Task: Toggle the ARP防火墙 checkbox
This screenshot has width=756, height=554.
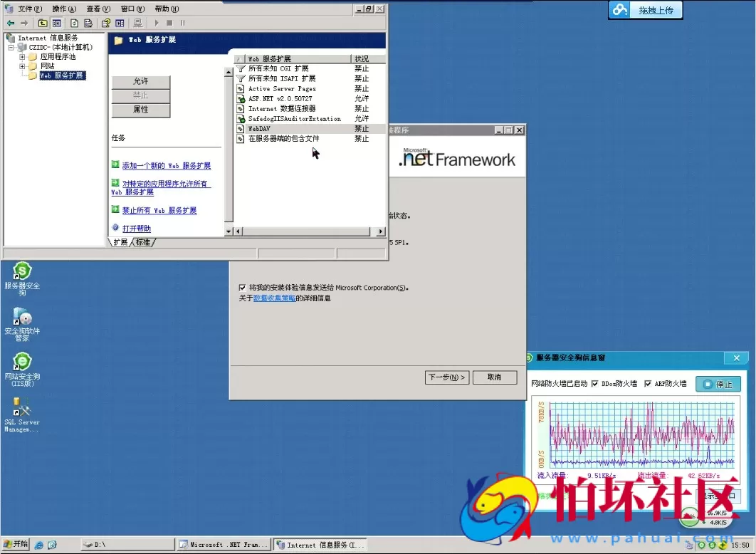Action: (x=648, y=384)
